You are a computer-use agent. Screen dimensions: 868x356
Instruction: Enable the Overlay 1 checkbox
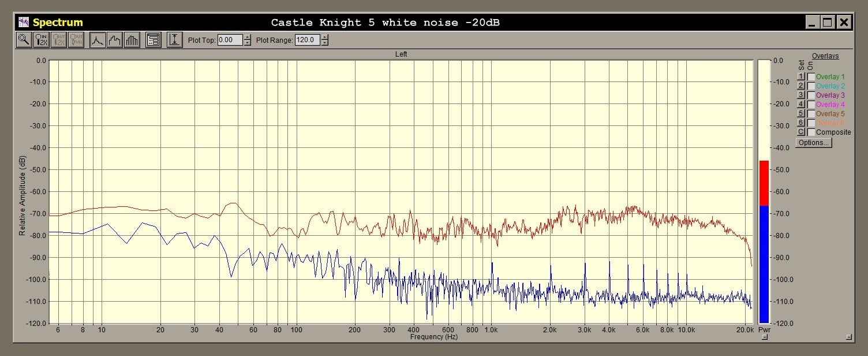click(x=811, y=77)
